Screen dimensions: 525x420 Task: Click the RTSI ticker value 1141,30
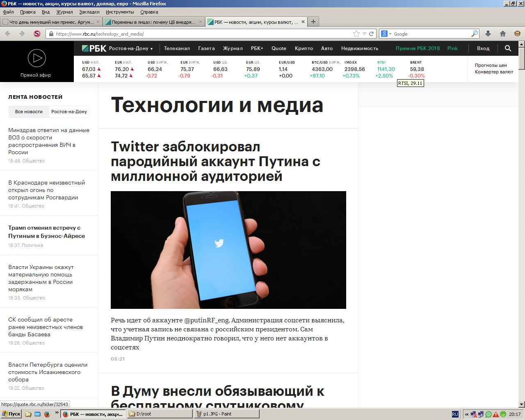[386, 69]
